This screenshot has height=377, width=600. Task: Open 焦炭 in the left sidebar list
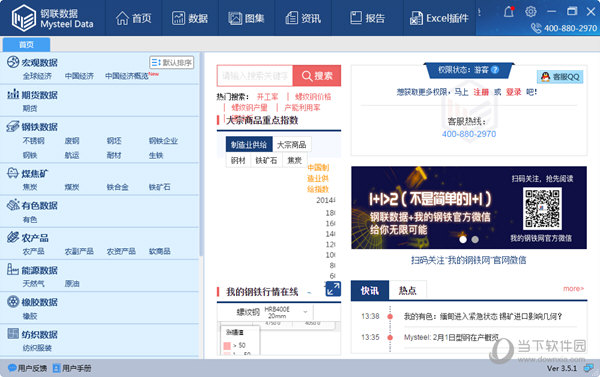(x=30, y=187)
